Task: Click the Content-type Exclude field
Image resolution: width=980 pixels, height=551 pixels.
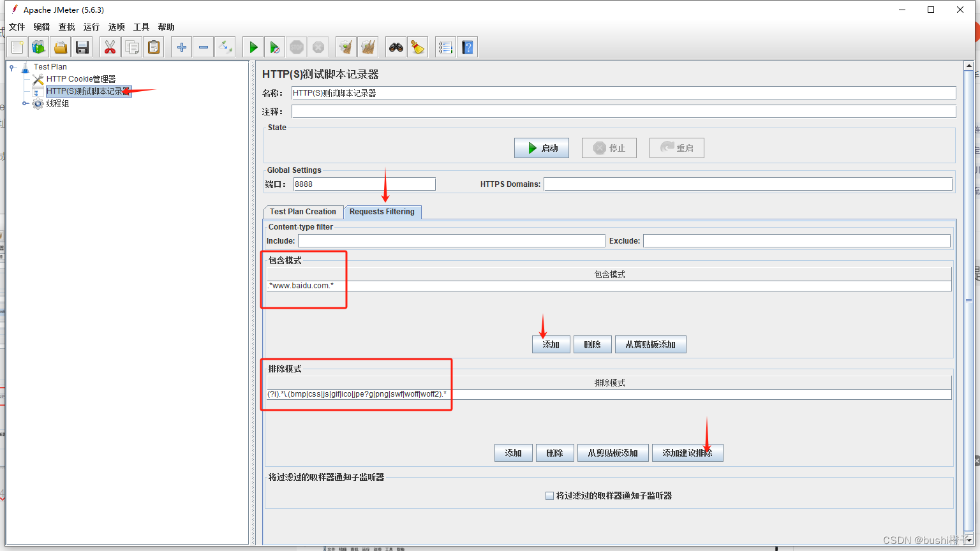Action: [x=796, y=241]
